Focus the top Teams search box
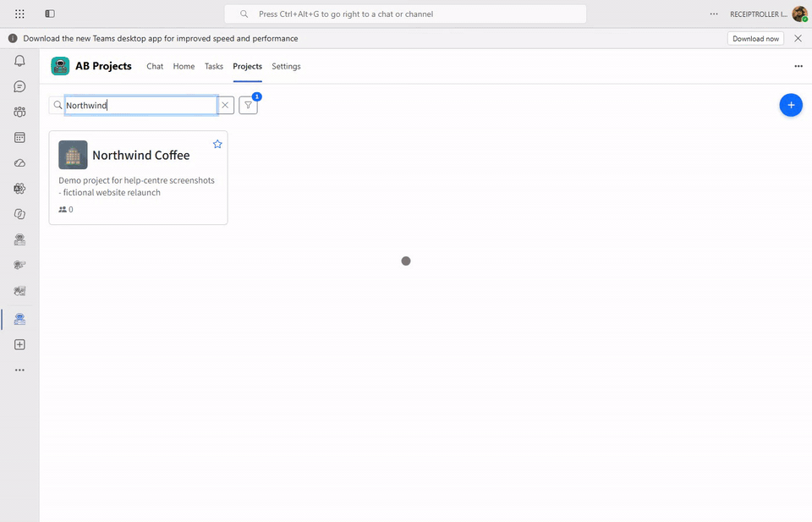812x522 pixels. point(405,14)
